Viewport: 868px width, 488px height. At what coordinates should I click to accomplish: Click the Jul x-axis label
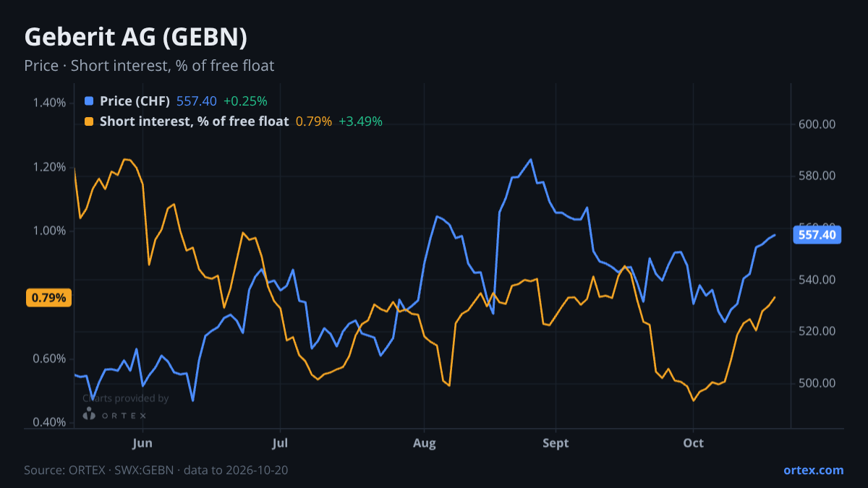pos(281,443)
